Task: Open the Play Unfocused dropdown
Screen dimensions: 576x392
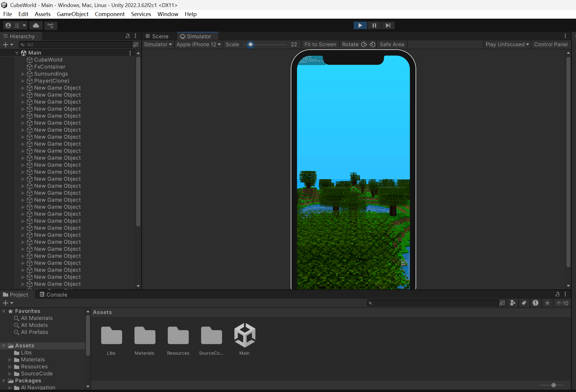Action: pyautogui.click(x=507, y=44)
